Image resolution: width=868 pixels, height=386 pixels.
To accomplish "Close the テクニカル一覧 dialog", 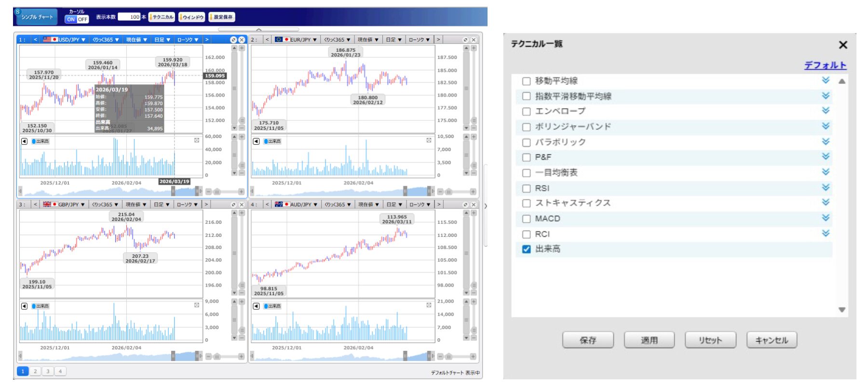I will [x=843, y=45].
